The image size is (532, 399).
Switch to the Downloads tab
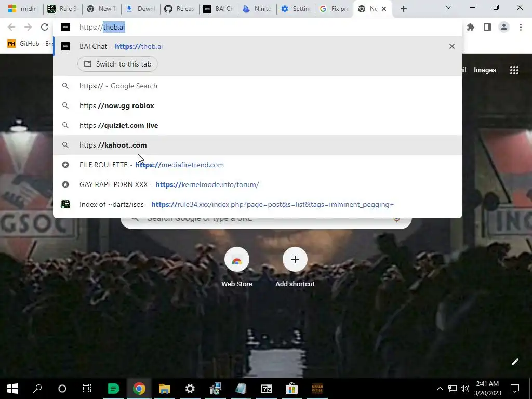140,9
